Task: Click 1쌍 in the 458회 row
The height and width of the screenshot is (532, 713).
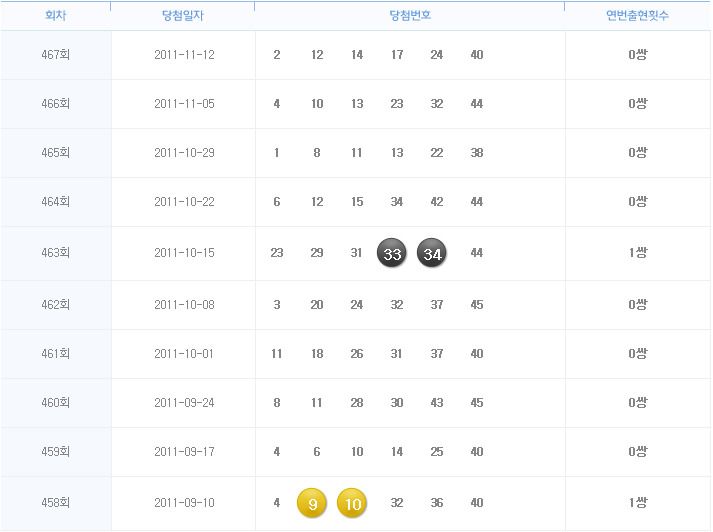Action: pyautogui.click(x=638, y=502)
